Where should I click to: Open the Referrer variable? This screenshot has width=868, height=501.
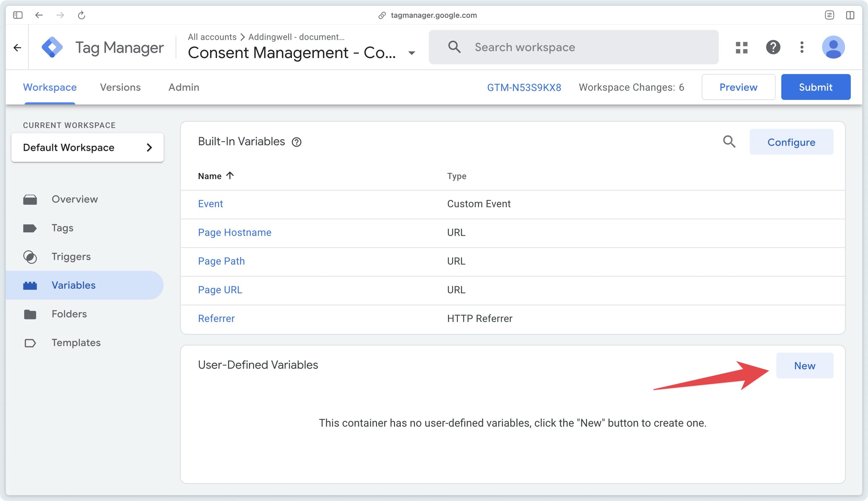pyautogui.click(x=216, y=318)
